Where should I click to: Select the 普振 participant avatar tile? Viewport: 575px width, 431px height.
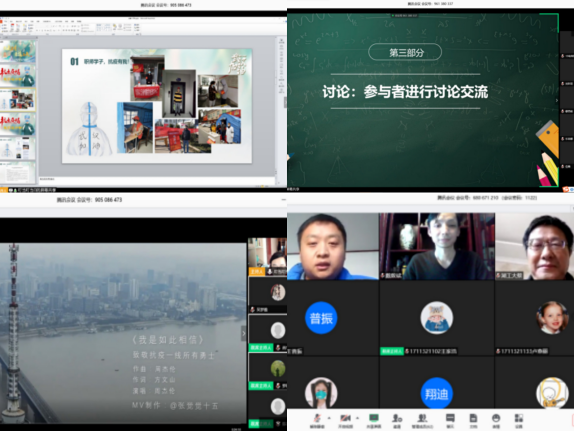click(x=321, y=318)
